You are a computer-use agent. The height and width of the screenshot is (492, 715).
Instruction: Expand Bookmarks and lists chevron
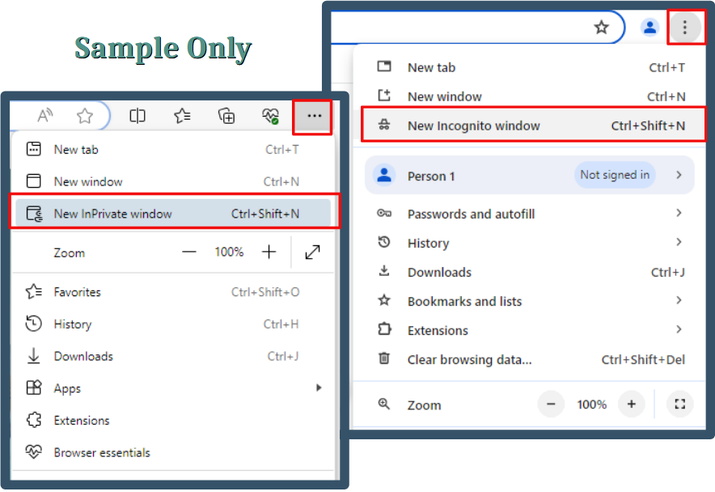point(679,300)
